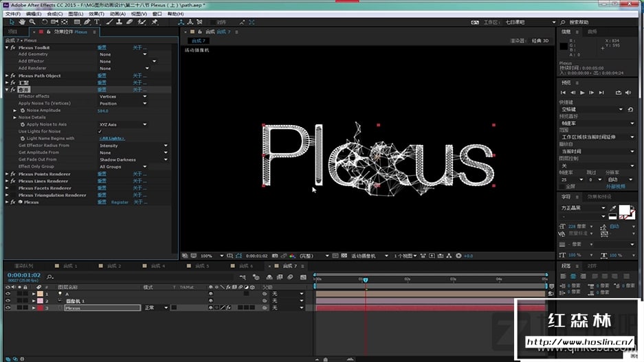Open the viewer magnification 100% dropdown

(212, 256)
